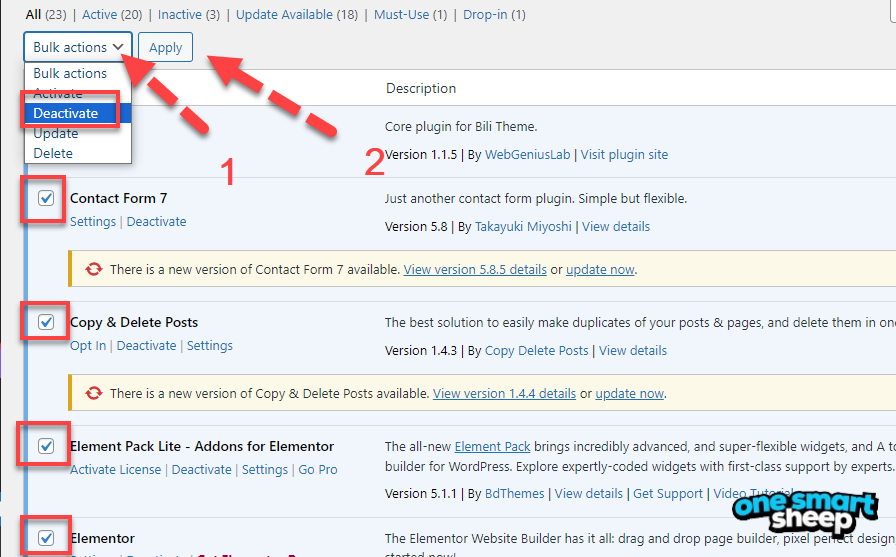Filter plugins by Active (20)
Image resolution: width=896 pixels, height=557 pixels.
click(112, 14)
